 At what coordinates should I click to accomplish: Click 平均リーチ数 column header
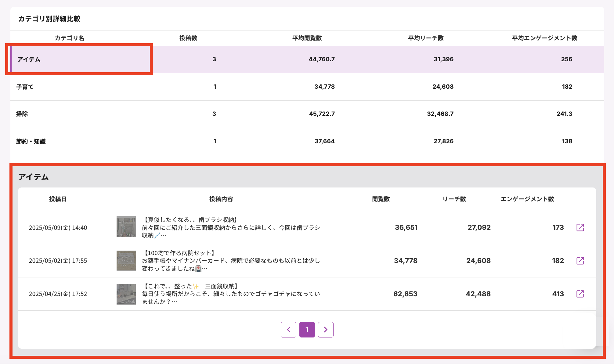coord(426,38)
